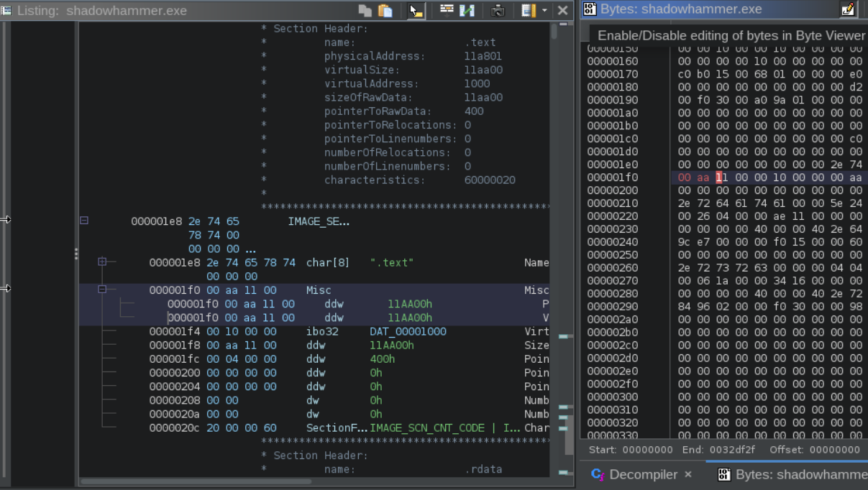The width and height of the screenshot is (868, 490).
Task: Click the Paste clipboard icon in Listing toolbar
Action: click(385, 11)
